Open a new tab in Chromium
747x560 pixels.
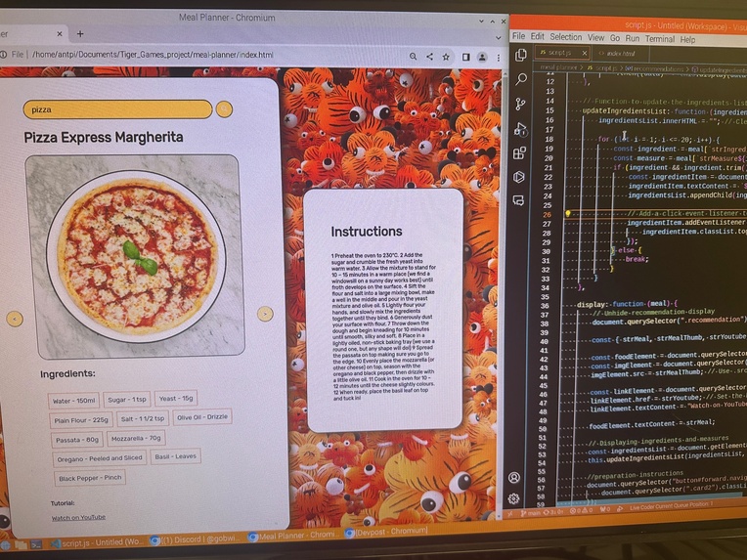(x=80, y=34)
